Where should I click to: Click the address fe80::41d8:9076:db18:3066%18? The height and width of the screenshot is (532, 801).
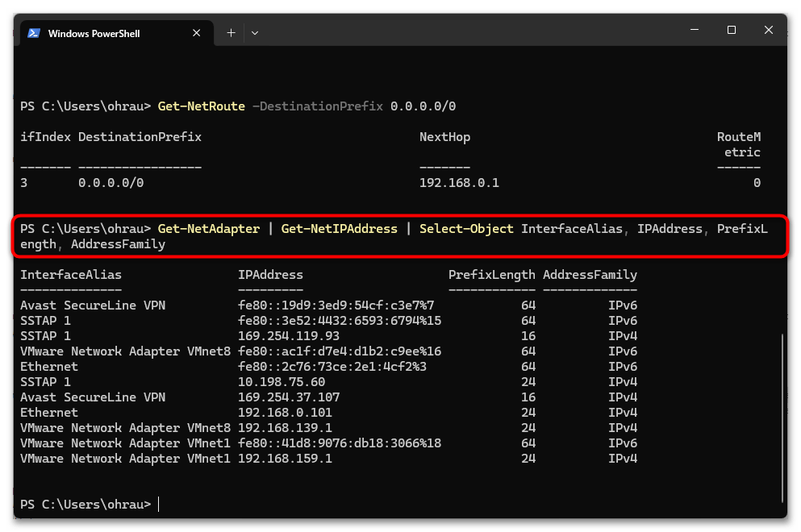pos(340,443)
